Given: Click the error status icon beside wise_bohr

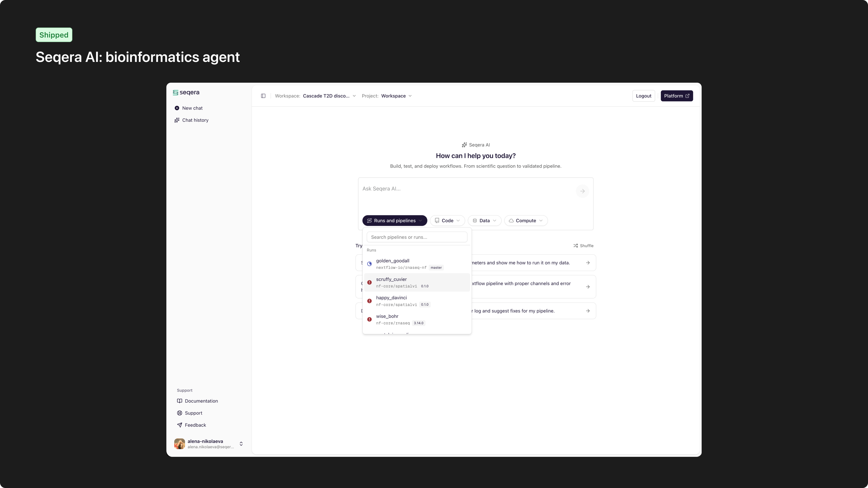Looking at the screenshot, I should (369, 319).
